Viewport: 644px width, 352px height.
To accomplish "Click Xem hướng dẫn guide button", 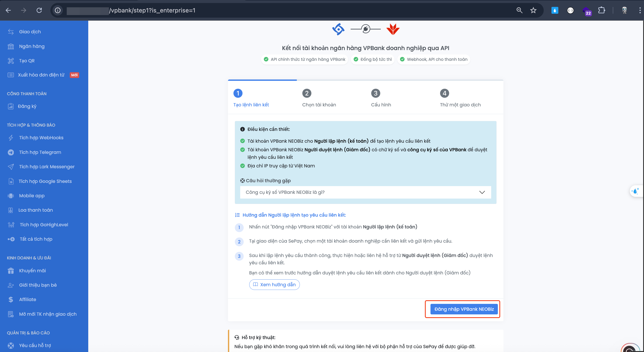I will tap(274, 285).
